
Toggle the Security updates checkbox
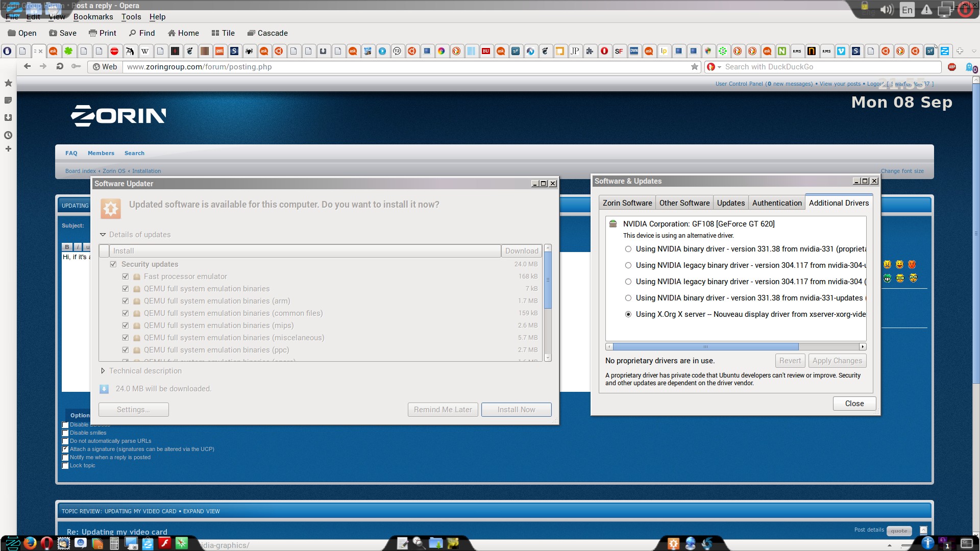(113, 264)
